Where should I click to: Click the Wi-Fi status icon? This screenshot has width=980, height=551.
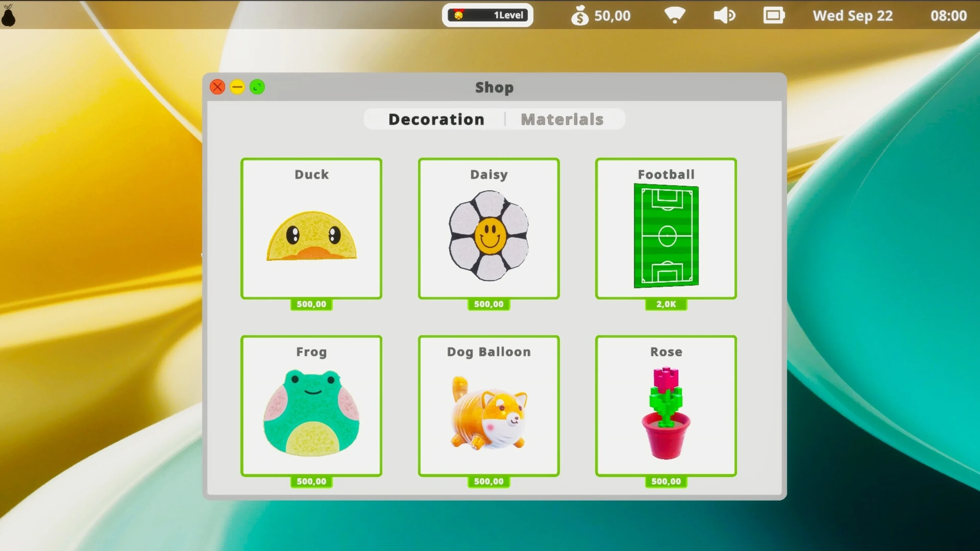pos(675,15)
